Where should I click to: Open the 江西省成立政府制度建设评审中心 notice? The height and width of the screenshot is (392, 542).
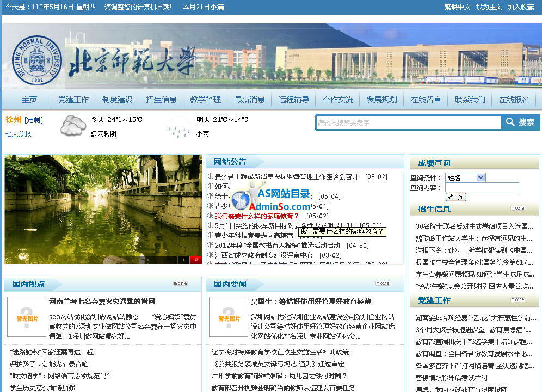[x=264, y=255]
